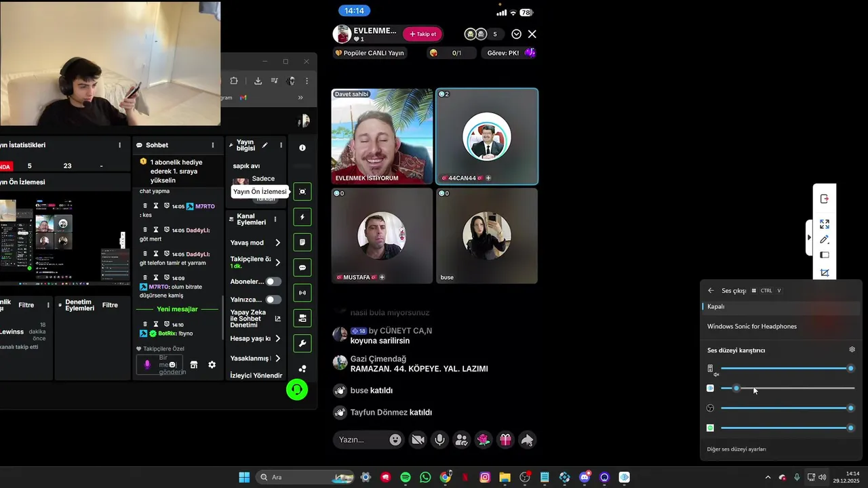Viewport: 868px width, 488px height.
Task: Expand Takipçilere özel 1 dk. option
Action: click(277, 262)
